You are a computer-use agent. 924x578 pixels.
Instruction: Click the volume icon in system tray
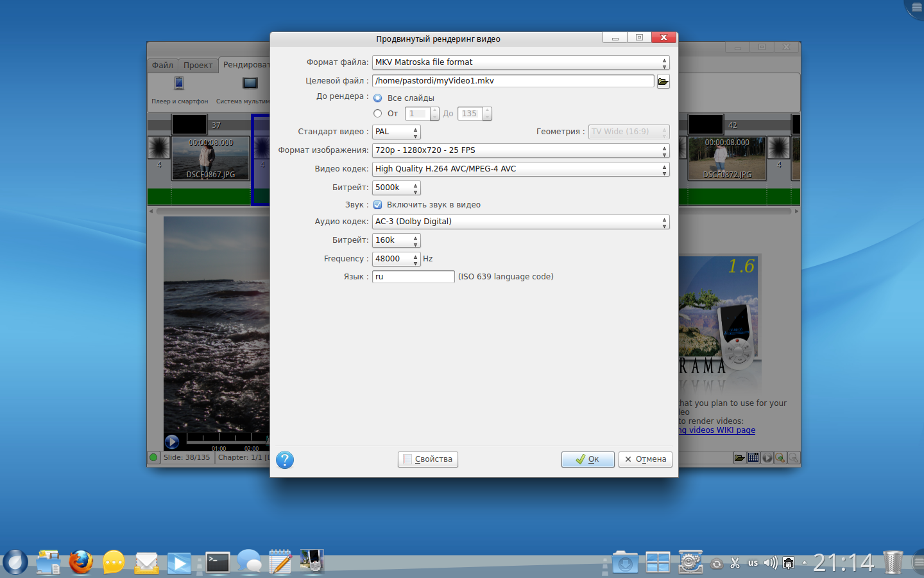[x=770, y=563]
